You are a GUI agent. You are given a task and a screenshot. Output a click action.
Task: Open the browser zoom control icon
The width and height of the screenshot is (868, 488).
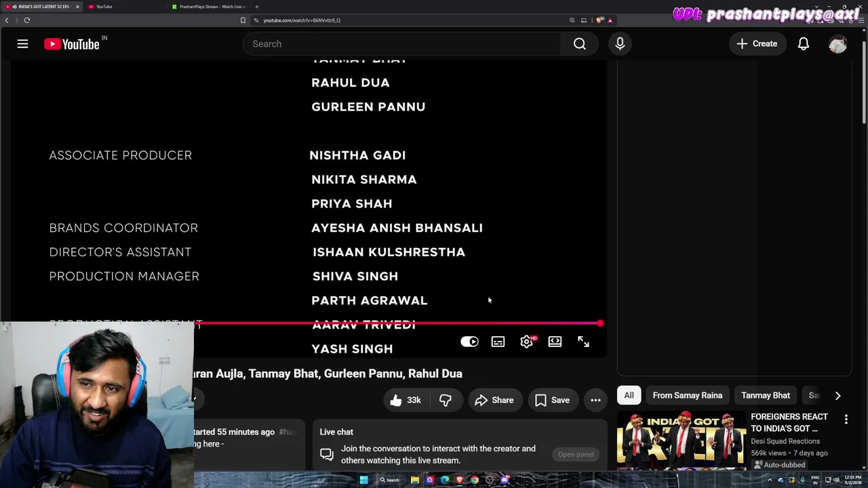(x=572, y=20)
